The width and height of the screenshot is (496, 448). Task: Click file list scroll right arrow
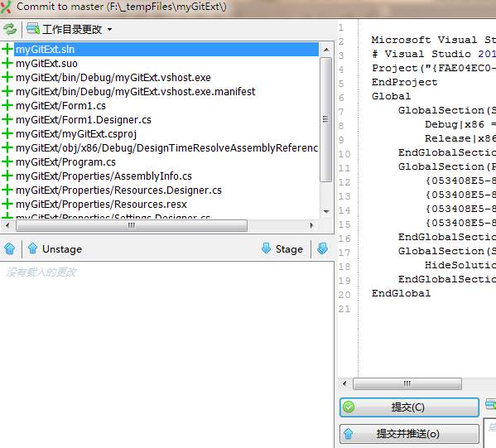point(312,225)
